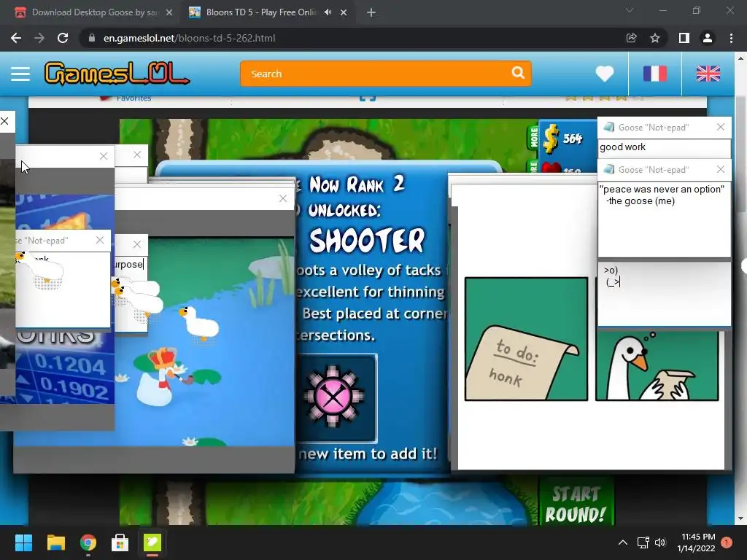
Task: Switch site language to French flag
Action: click(x=655, y=74)
